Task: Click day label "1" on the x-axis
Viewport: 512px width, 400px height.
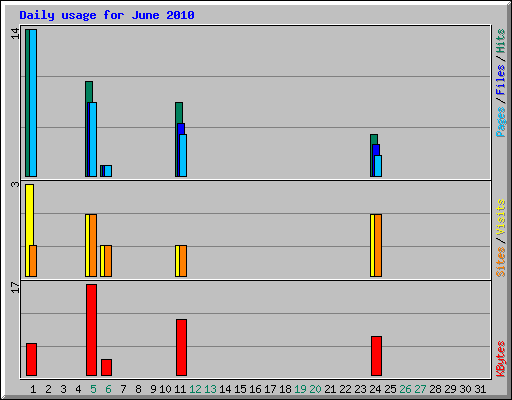Action: point(33,389)
